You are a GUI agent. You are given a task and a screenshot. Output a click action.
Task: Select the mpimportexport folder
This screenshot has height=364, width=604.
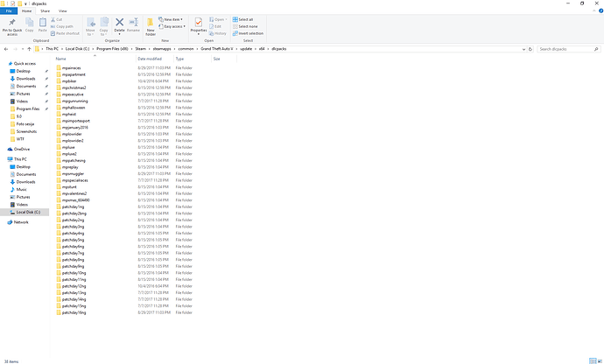coord(74,121)
